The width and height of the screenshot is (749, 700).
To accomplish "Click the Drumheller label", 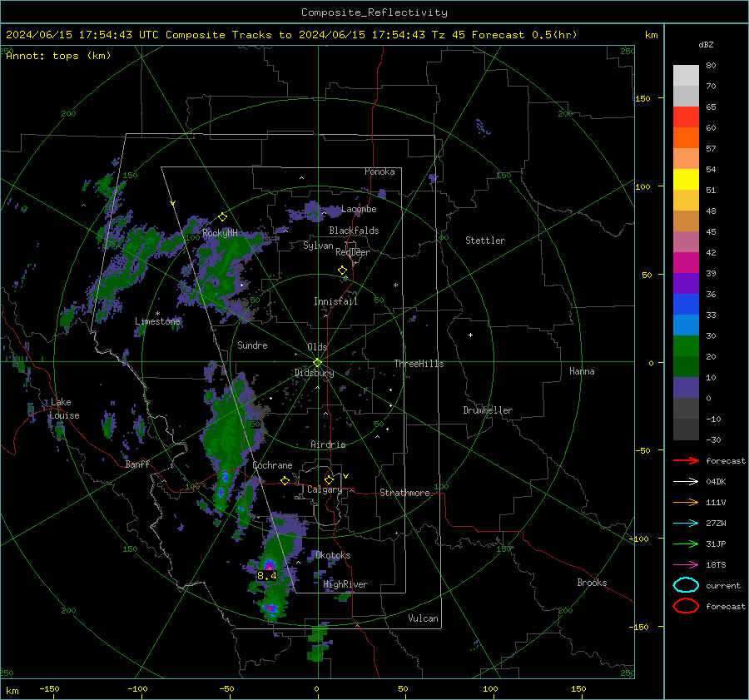I will point(488,410).
